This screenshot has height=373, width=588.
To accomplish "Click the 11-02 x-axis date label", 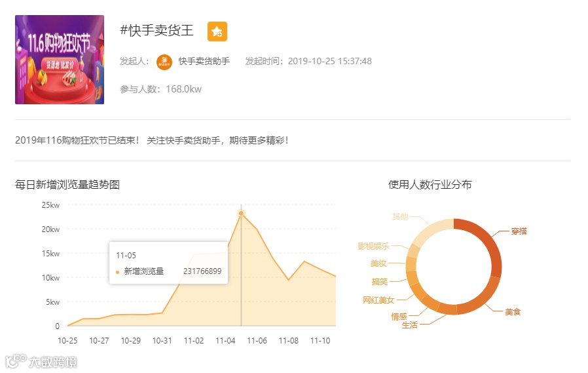I will click(194, 341).
